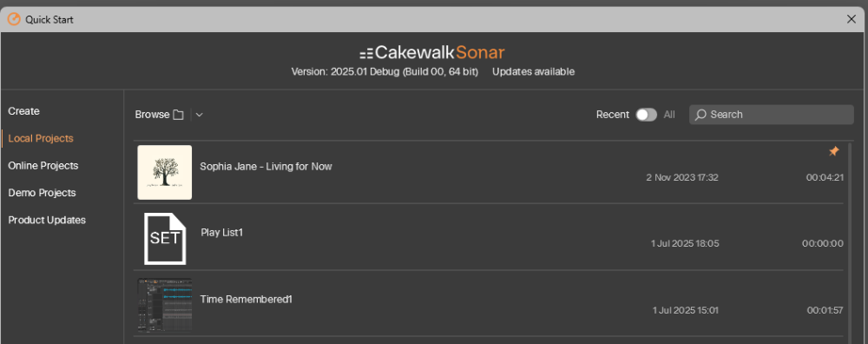Click the Play List1 SET file icon
Screen dimensions: 868x344
164,238
